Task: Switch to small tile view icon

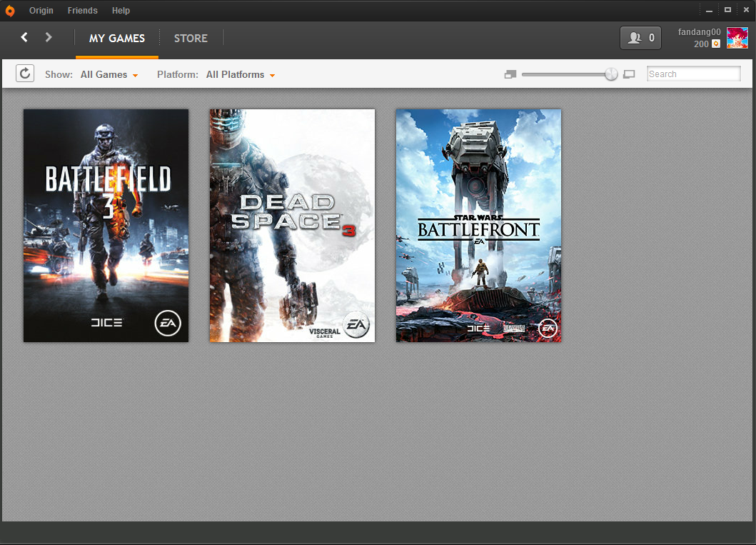Action: pos(510,74)
